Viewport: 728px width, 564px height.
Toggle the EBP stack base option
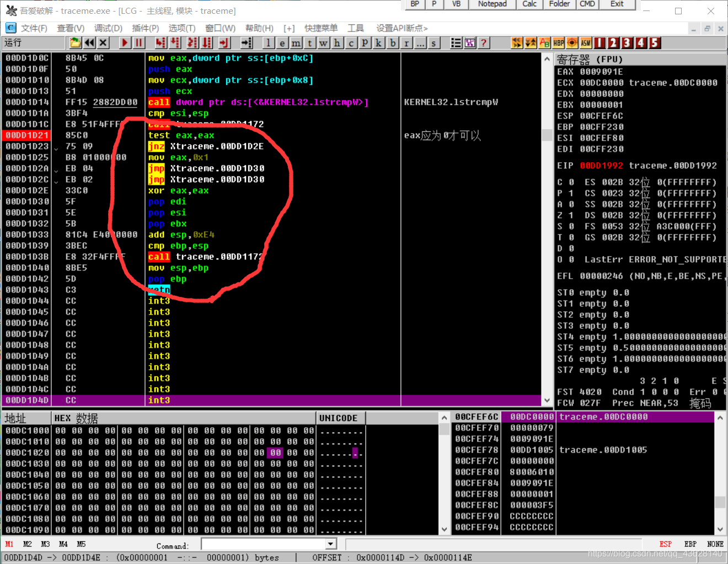tap(690, 544)
